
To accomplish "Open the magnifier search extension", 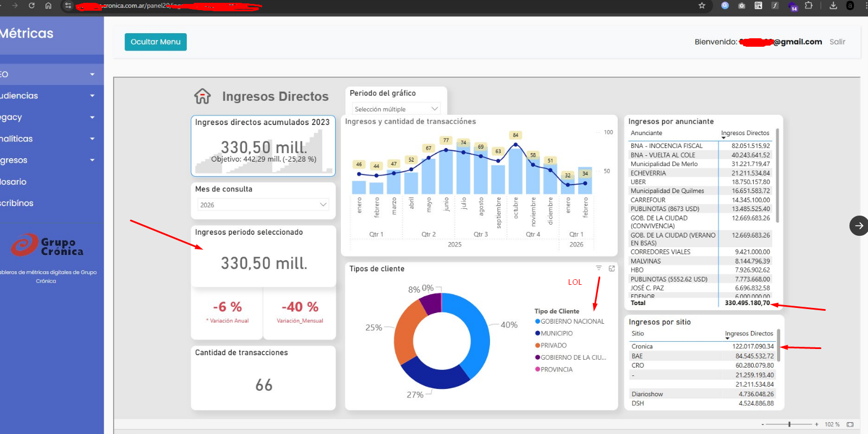I will click(x=725, y=6).
